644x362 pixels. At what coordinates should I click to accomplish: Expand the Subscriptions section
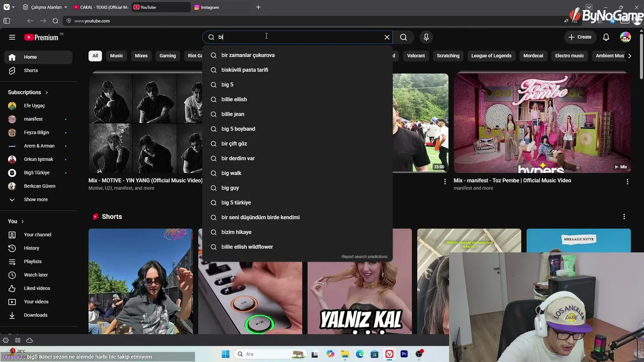28,93
